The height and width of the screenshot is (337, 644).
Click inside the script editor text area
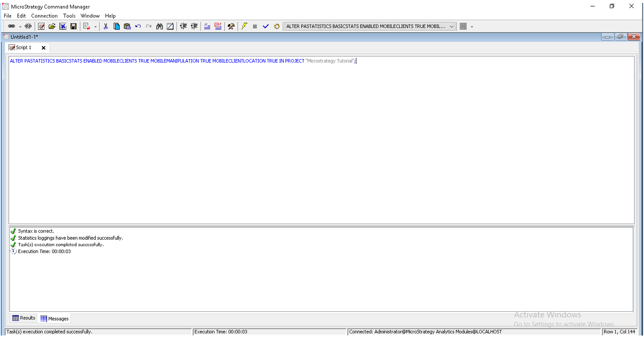(x=321, y=139)
